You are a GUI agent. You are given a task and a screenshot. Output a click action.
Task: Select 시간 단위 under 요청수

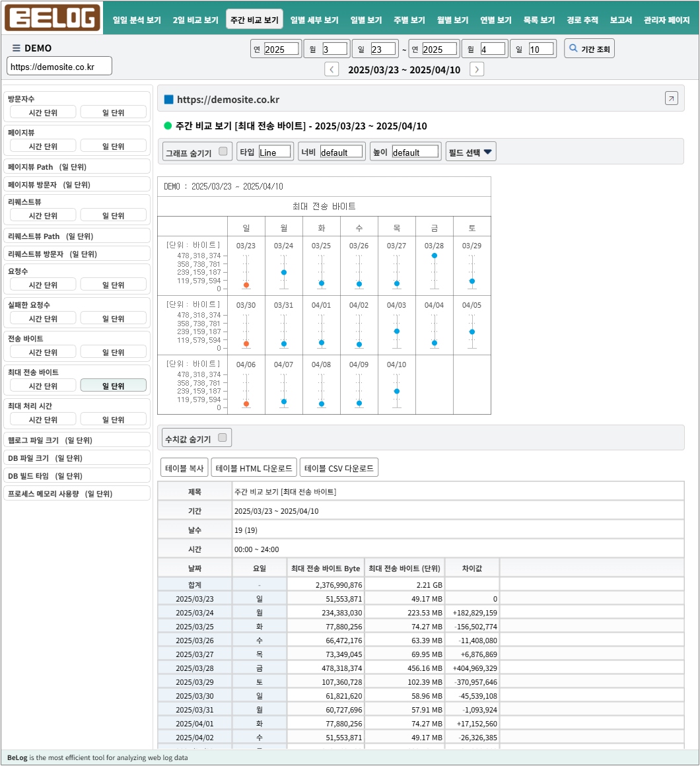pyautogui.click(x=43, y=285)
